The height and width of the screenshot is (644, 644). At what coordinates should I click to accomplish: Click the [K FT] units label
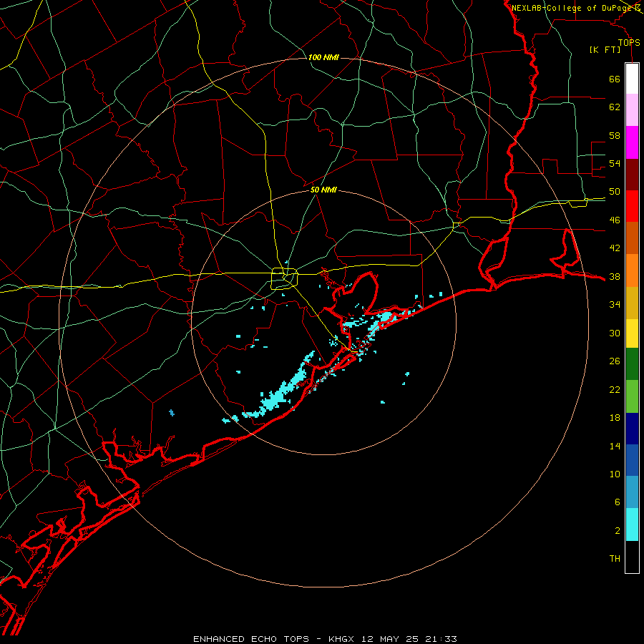click(x=605, y=50)
